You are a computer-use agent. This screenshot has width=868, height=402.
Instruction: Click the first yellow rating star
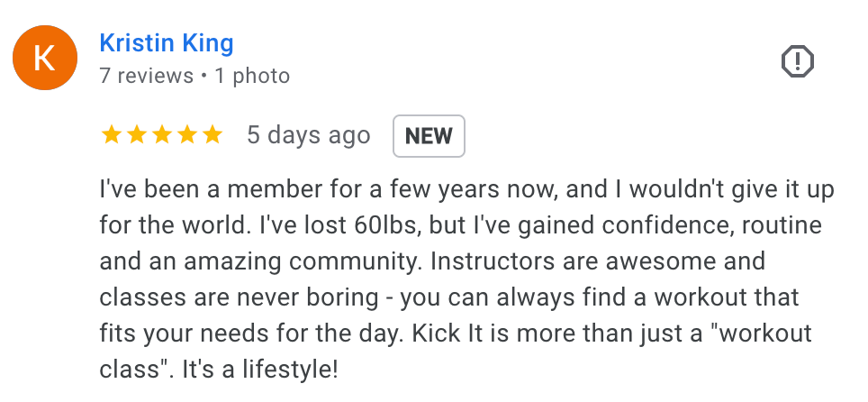tap(112, 135)
